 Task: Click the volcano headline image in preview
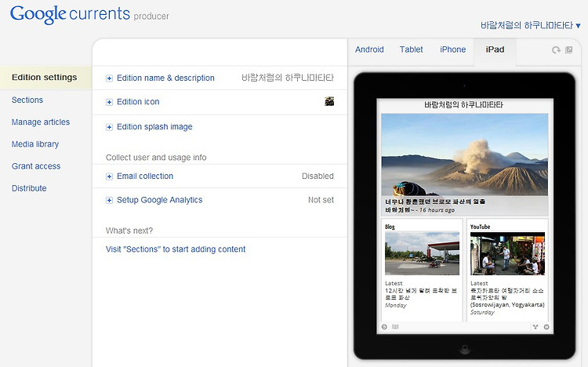point(465,154)
